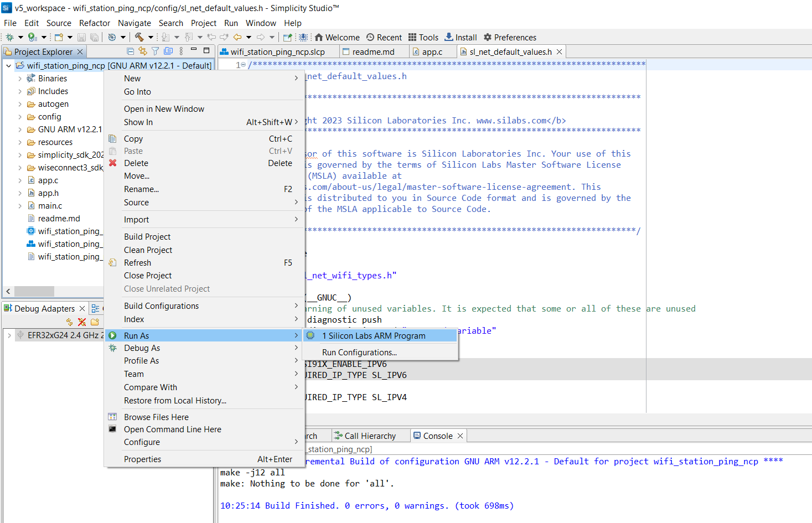812x523 pixels.
Task: Collapse the wifi_station_ping_ncp project node
Action: click(8, 65)
